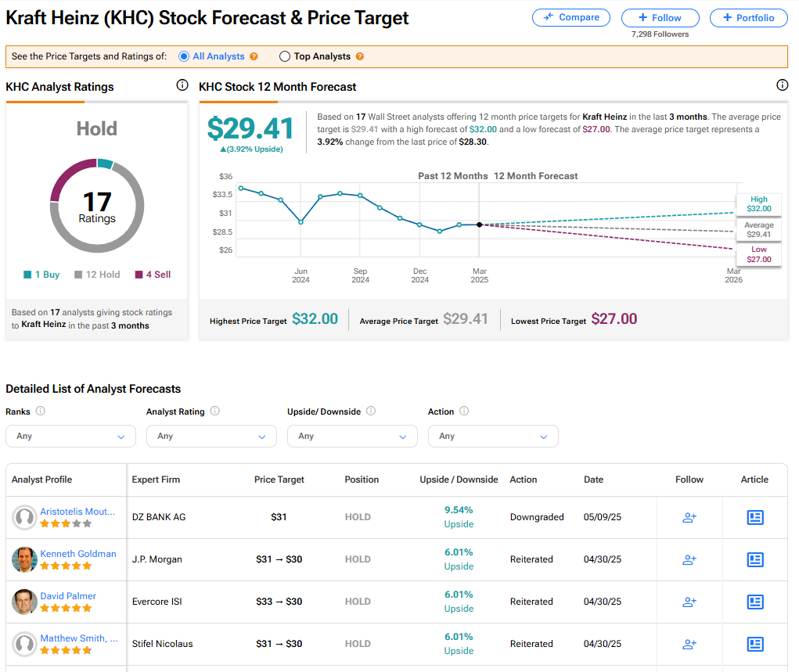The height and width of the screenshot is (672, 799).
Task: Click the purple Sell legend swatch
Action: (x=139, y=275)
